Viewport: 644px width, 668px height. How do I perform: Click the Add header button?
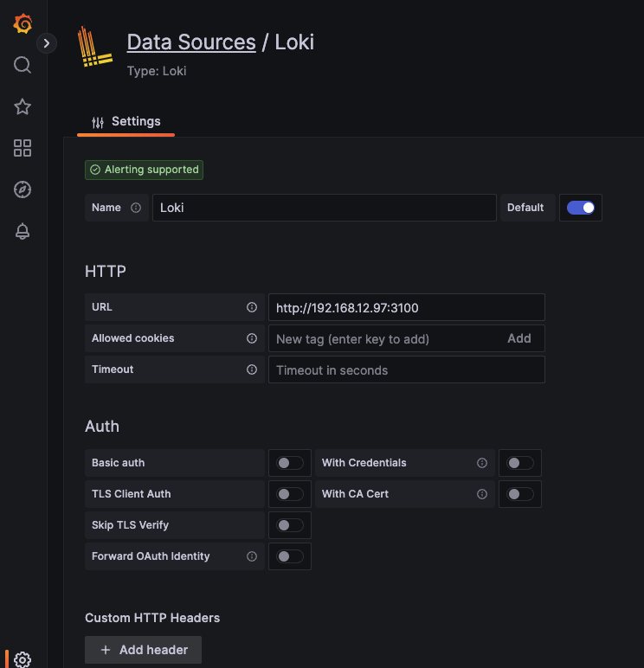click(143, 650)
